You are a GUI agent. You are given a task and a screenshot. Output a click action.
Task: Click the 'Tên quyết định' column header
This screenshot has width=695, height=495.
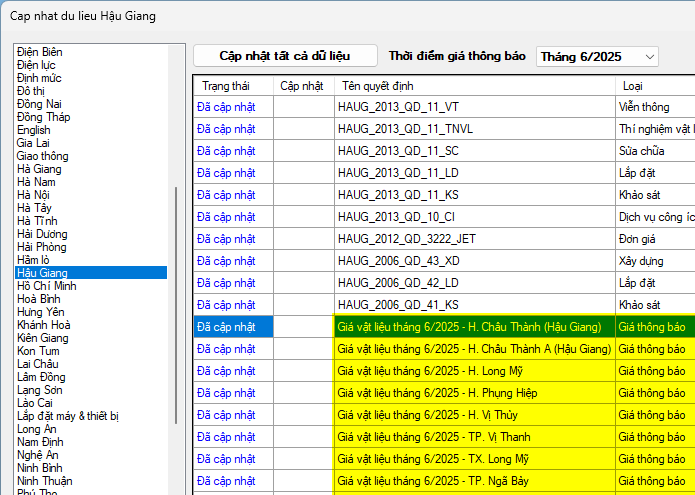point(475,86)
